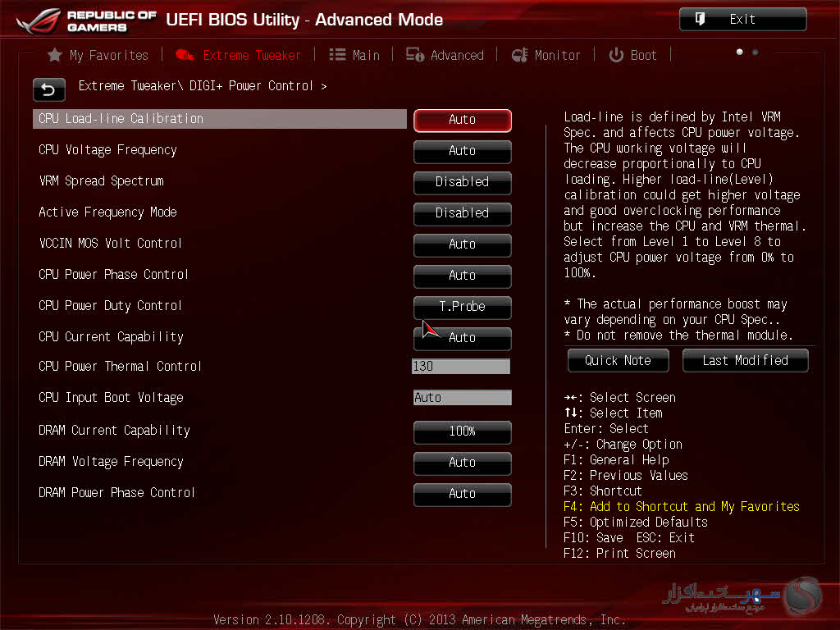
Task: Open CPU Load-line Calibration Auto dropdown
Action: tap(462, 120)
